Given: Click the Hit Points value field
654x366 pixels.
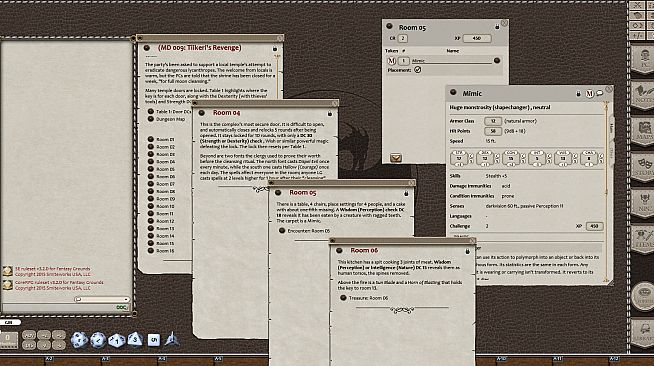Looking at the screenshot, I should pyautogui.click(x=493, y=131).
